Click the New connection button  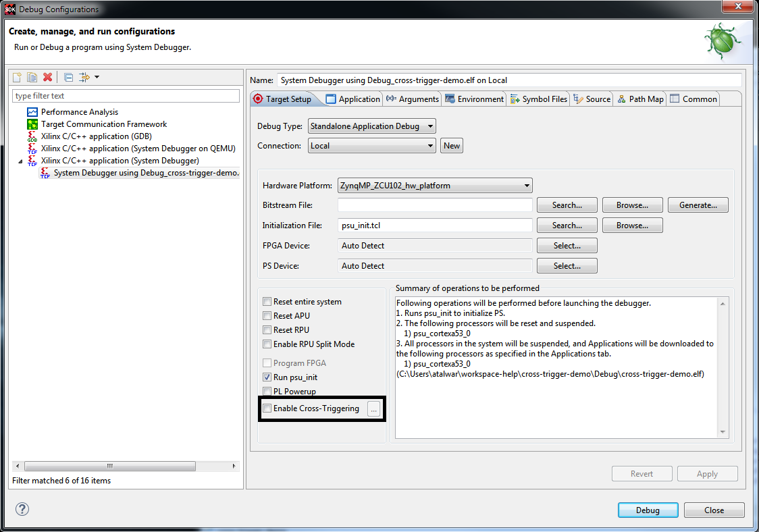click(452, 146)
